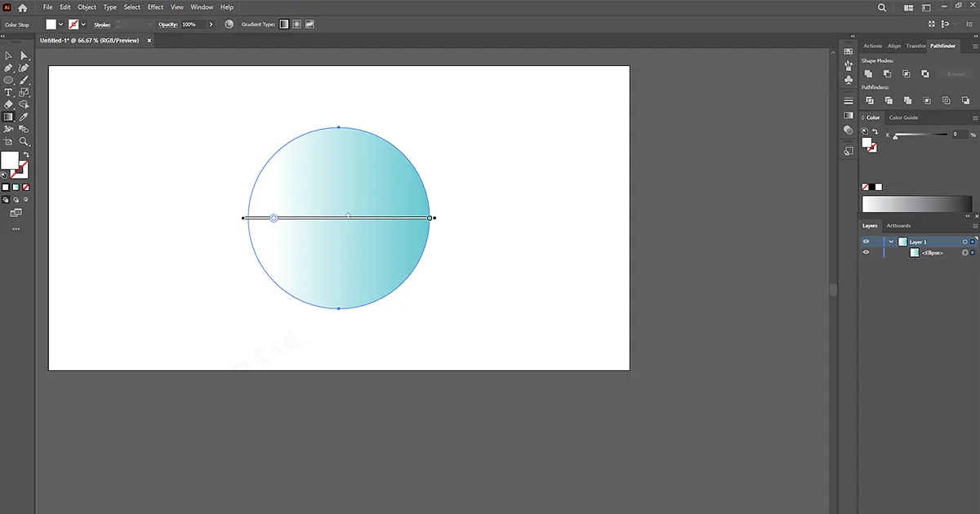Toggle Layer 1 visibility off
980x514 pixels.
click(866, 241)
